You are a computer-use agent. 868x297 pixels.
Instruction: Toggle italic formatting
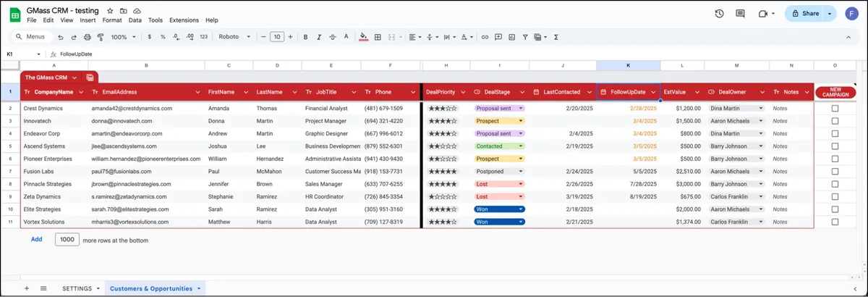[319, 37]
